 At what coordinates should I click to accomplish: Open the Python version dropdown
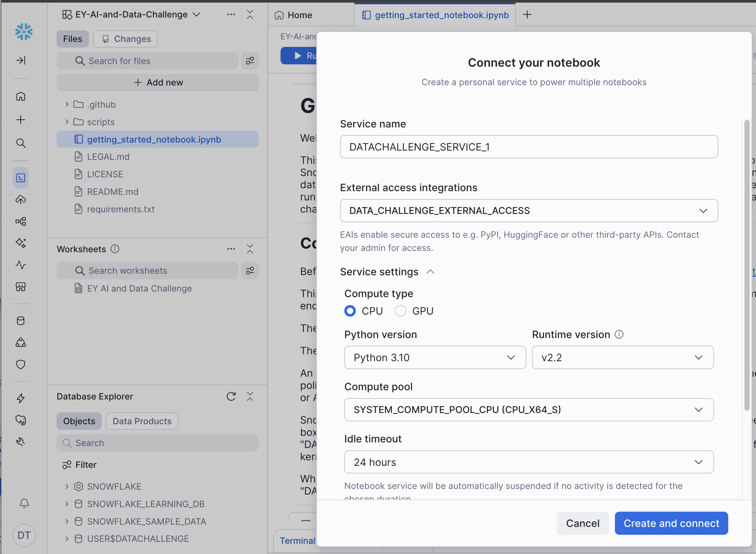click(x=435, y=358)
